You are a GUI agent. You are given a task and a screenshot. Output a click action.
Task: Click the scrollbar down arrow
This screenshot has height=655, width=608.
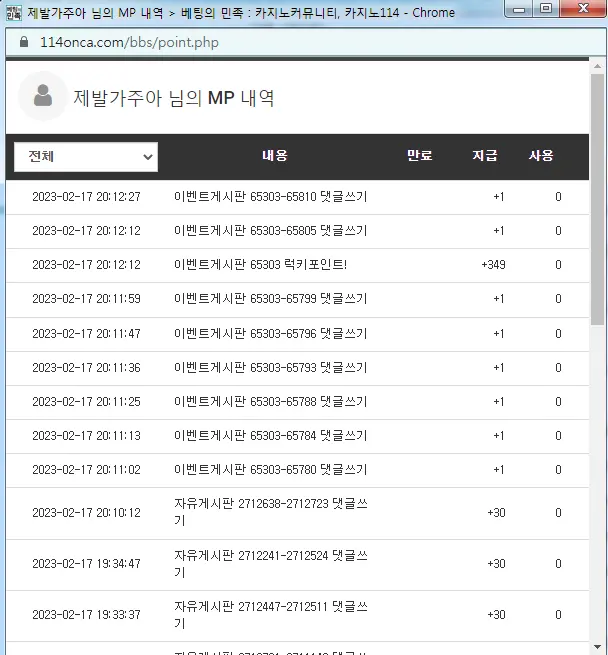coord(597,647)
